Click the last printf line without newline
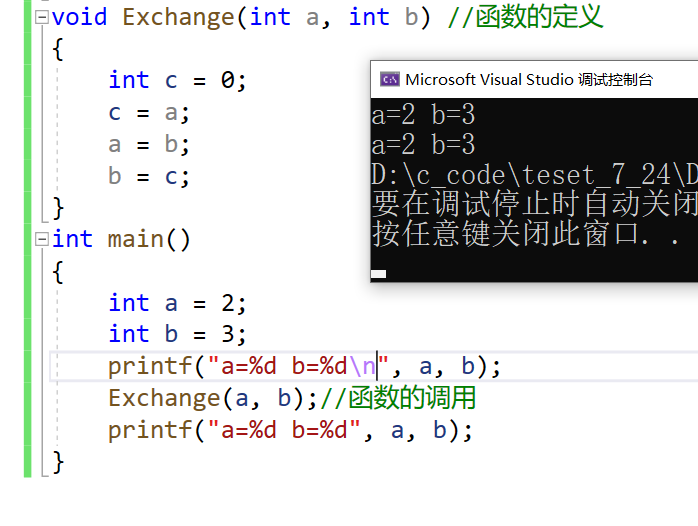 (x=290, y=430)
